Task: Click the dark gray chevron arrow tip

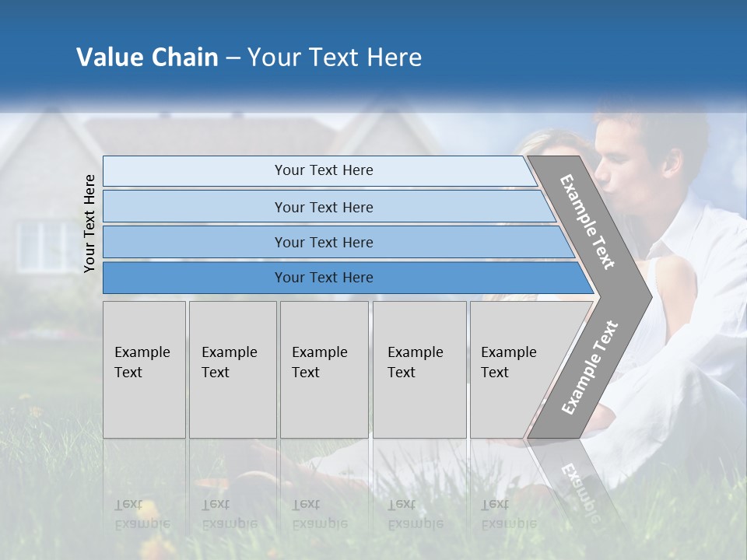Action: point(633,297)
